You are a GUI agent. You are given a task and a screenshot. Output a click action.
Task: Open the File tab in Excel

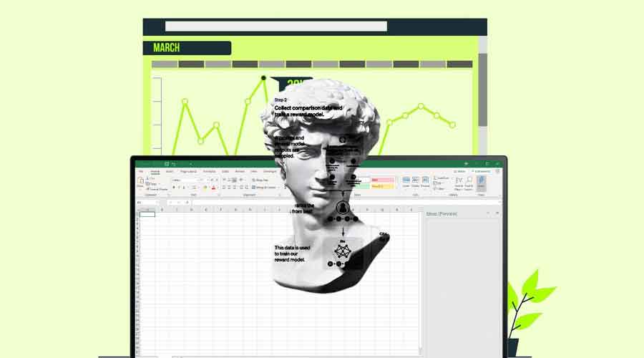pos(141,171)
